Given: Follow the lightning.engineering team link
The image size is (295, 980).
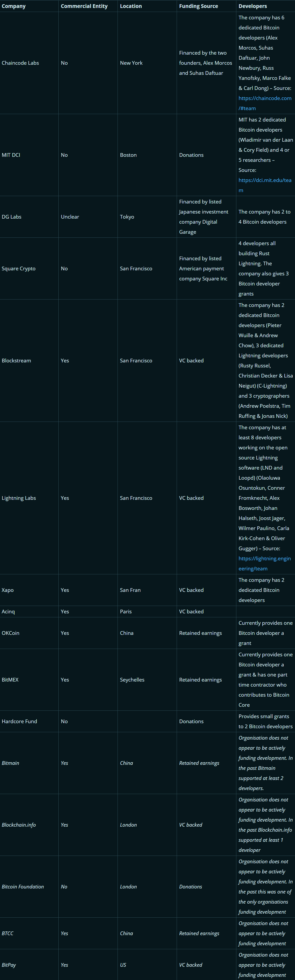Looking at the screenshot, I should click(x=264, y=563).
